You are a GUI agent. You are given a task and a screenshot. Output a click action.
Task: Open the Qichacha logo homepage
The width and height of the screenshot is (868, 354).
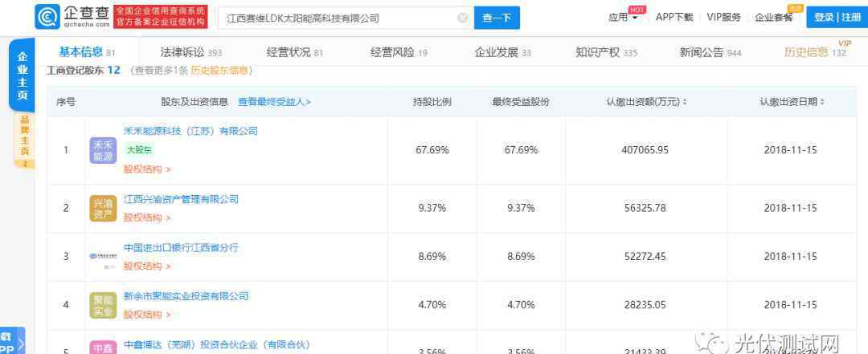pyautogui.click(x=72, y=17)
